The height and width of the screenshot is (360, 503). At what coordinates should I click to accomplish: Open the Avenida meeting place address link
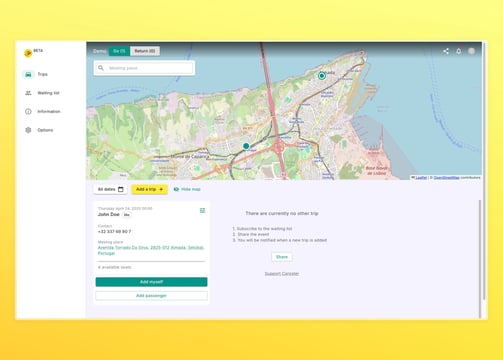click(151, 250)
